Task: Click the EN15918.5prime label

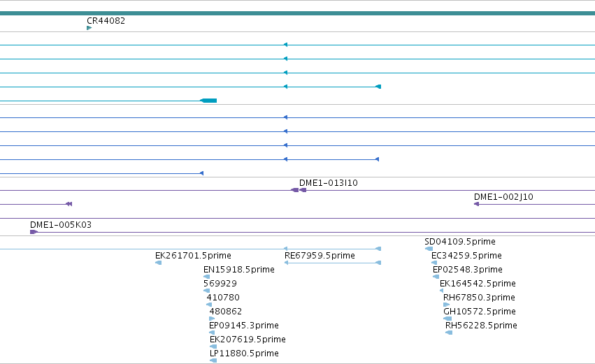Action: click(x=239, y=270)
